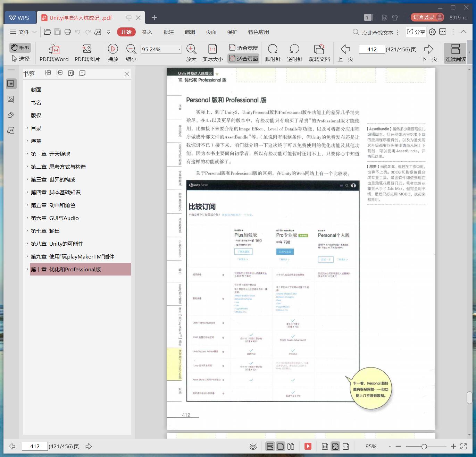Click plus button beside zoom slider

(453, 446)
